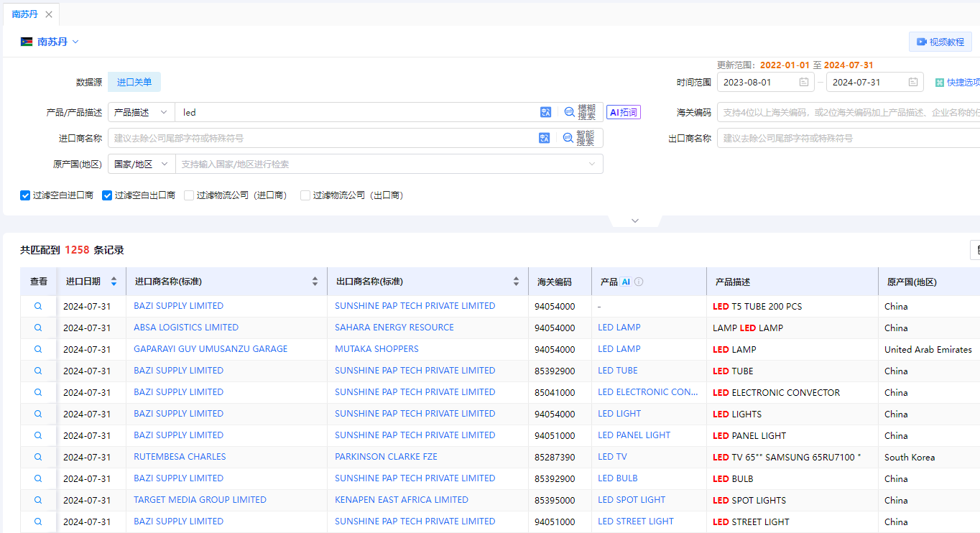View details of the LED TUBE row

click(38, 371)
